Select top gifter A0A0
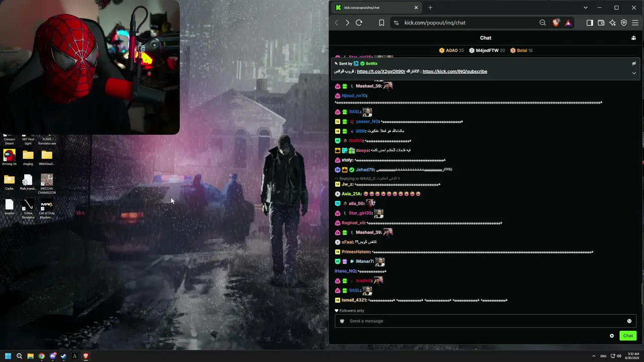 [x=451, y=50]
